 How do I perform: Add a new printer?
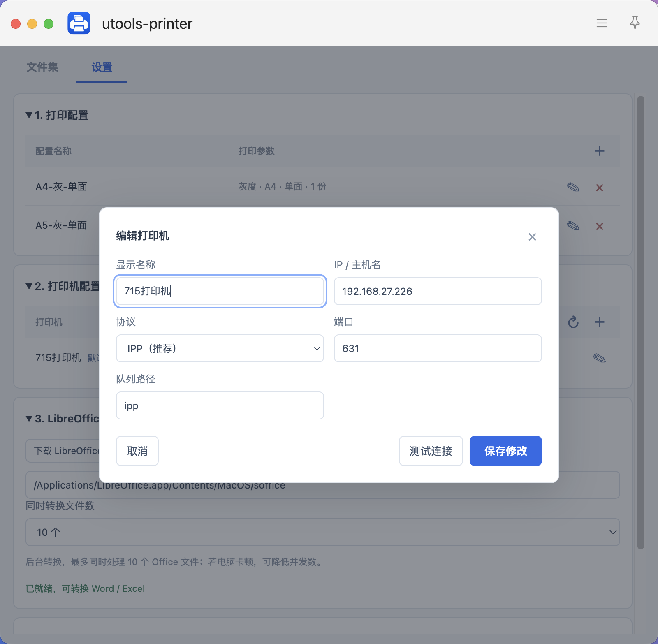pos(600,322)
